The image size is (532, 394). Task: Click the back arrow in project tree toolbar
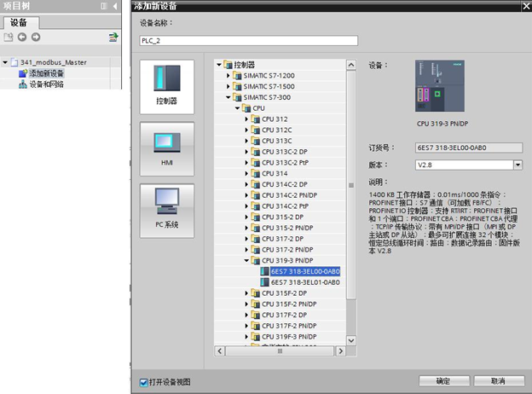pos(22,38)
